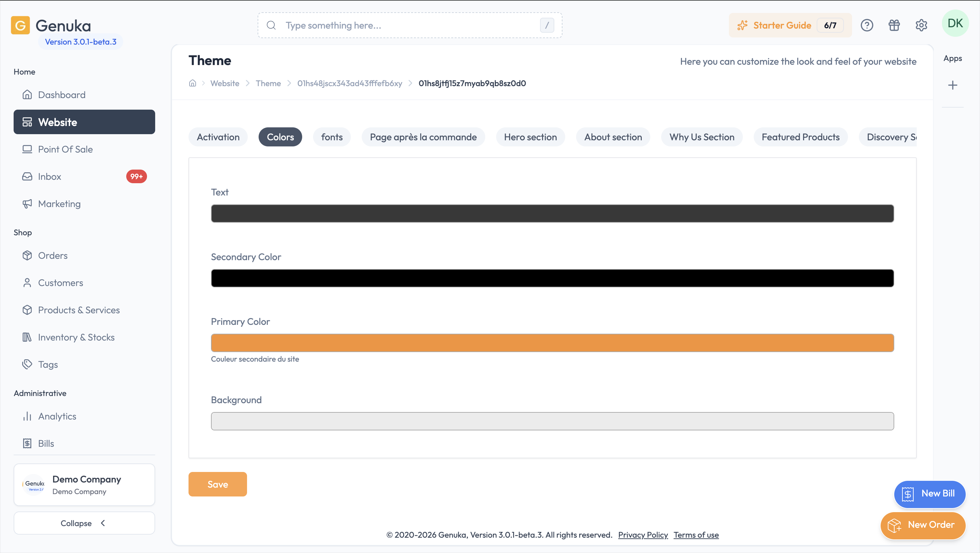The width and height of the screenshot is (980, 553).
Task: Select the Hero section tab
Action: 530,137
